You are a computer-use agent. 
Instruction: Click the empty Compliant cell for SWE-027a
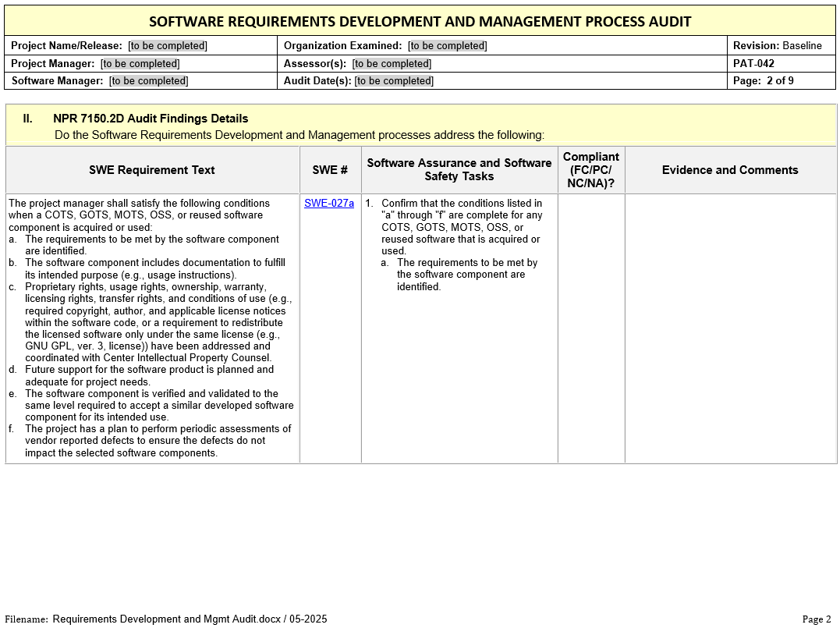tap(591, 328)
